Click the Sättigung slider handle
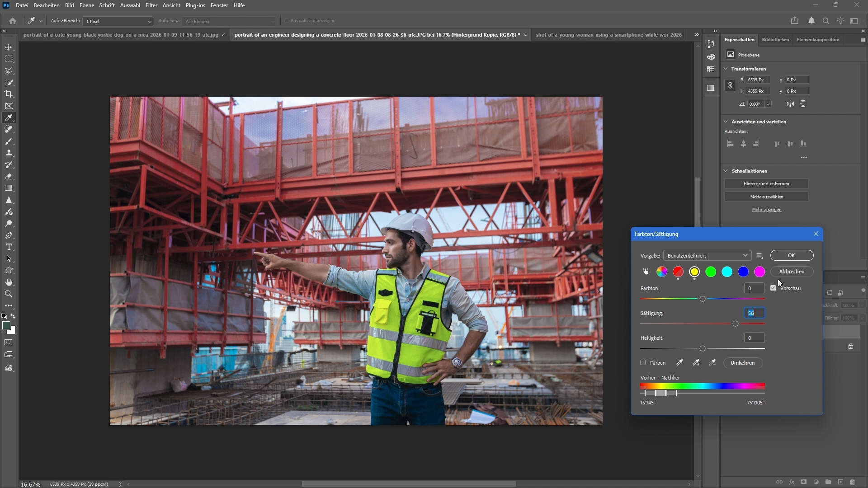The width and height of the screenshot is (868, 488). (x=736, y=324)
